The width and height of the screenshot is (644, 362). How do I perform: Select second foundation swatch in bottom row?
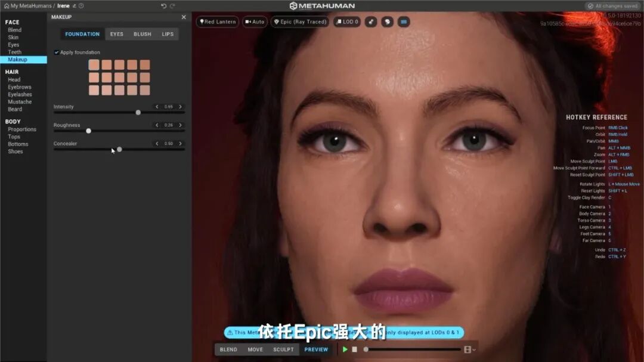[x=107, y=90]
